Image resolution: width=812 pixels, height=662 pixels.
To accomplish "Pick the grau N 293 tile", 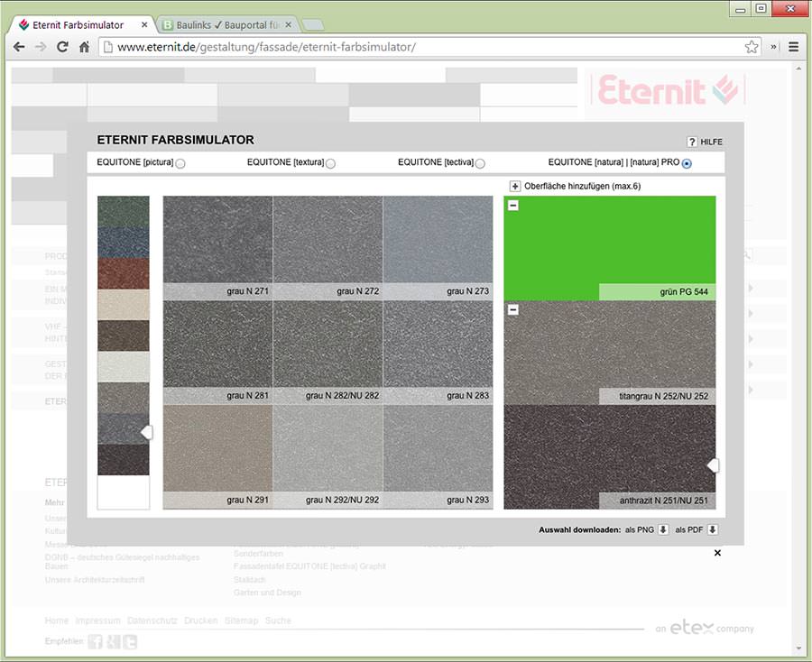I will point(438,457).
